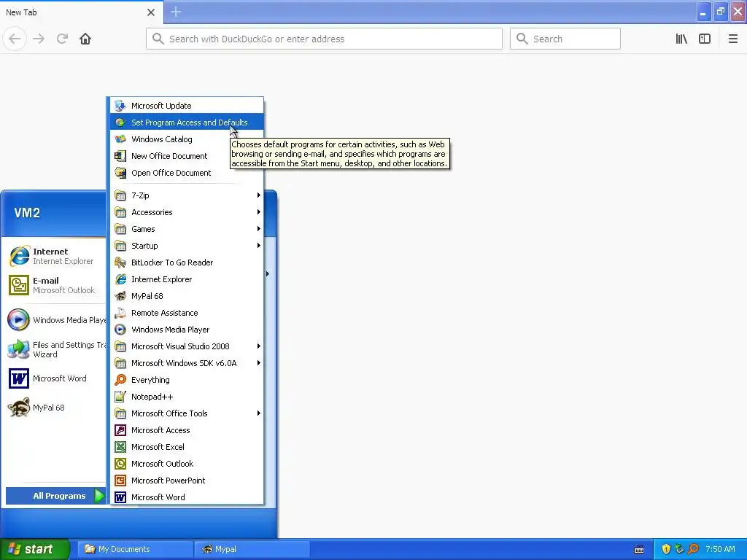Click the Notepad++ icon

(120, 397)
